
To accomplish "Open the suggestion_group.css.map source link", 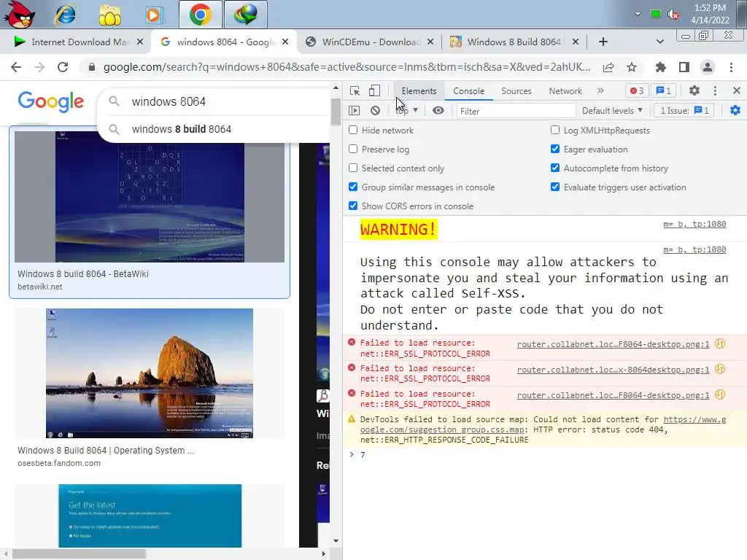I will point(543,424).
